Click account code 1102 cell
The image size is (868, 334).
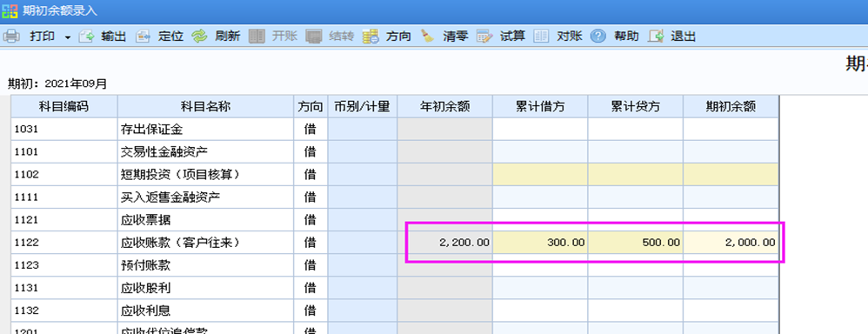coord(64,175)
